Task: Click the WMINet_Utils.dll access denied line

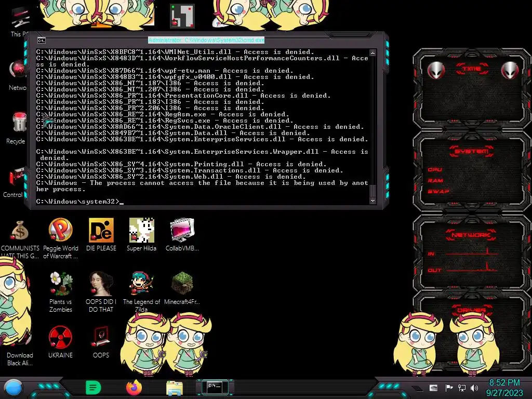Action: point(175,52)
